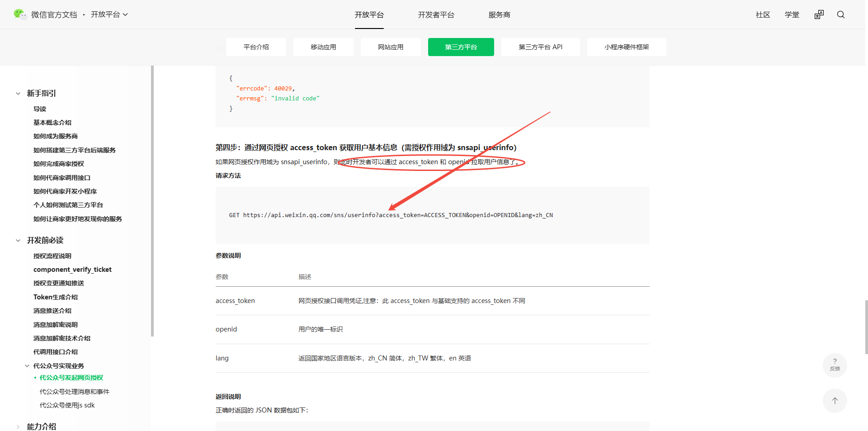Open 代公众号发起网页授权 sidebar item
The image size is (868, 431).
(71, 378)
